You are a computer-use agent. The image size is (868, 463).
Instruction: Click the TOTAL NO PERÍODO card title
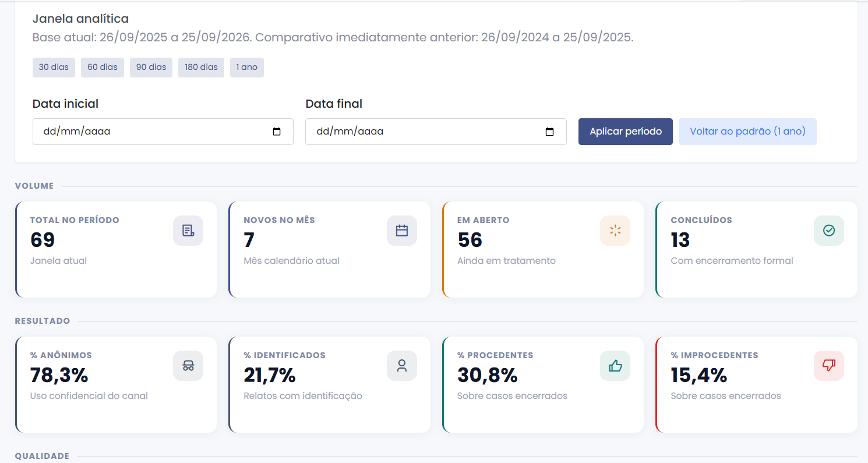[75, 220]
